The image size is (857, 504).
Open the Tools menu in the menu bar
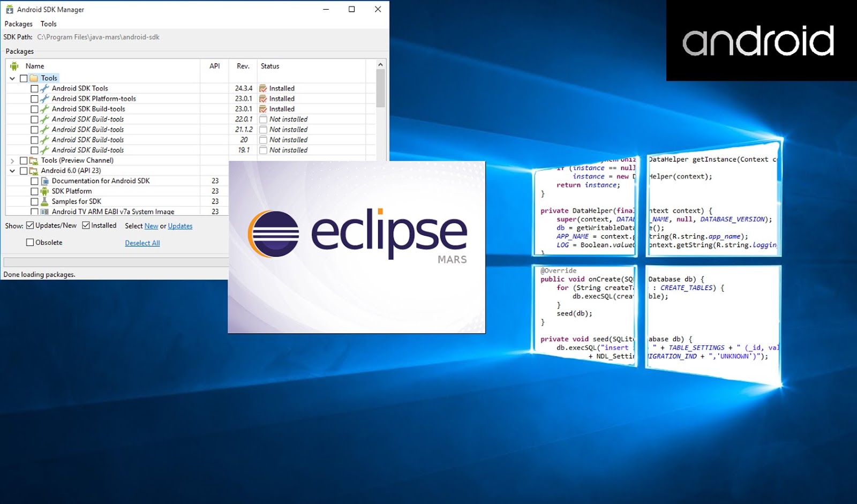[48, 24]
